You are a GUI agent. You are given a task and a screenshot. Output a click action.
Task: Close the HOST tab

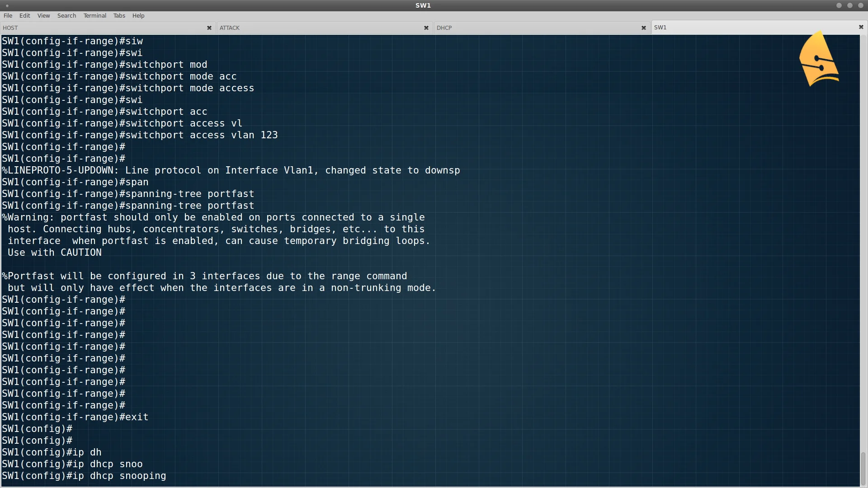pos(209,28)
